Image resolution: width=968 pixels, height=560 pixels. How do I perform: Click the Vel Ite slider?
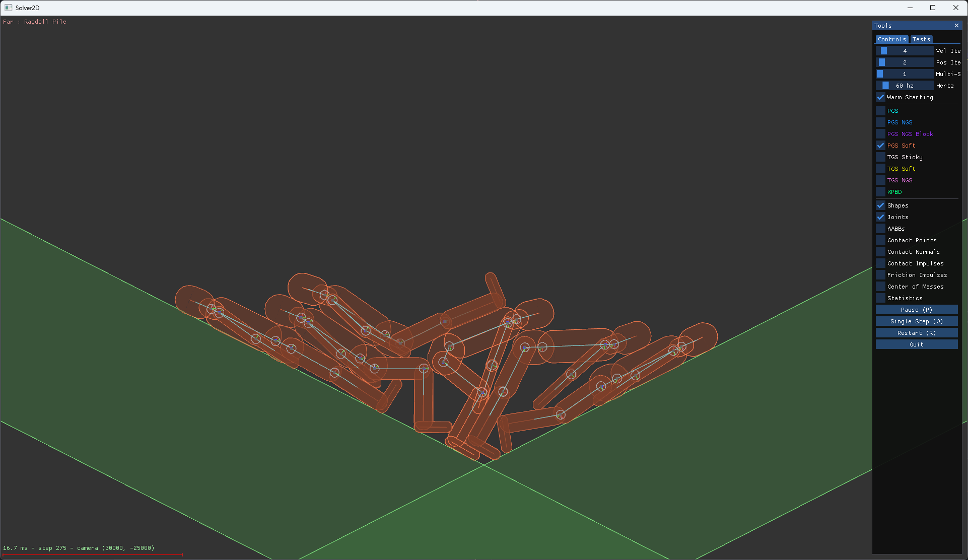click(x=905, y=51)
